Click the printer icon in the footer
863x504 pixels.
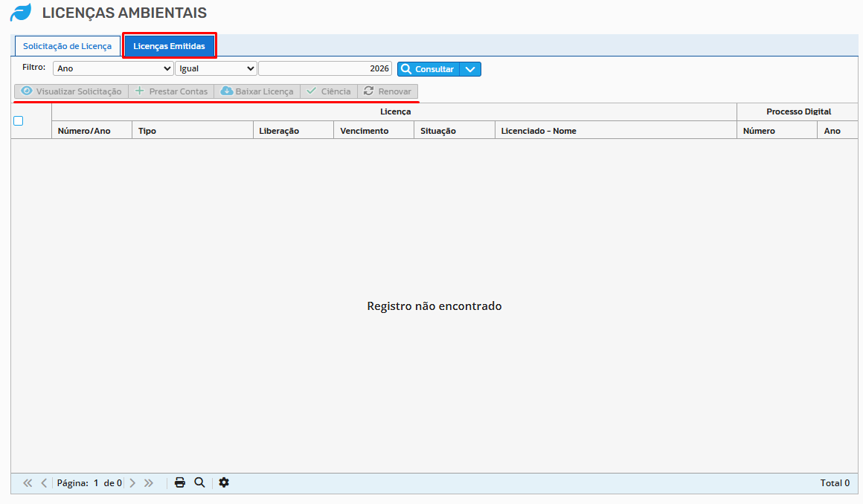coord(180,482)
